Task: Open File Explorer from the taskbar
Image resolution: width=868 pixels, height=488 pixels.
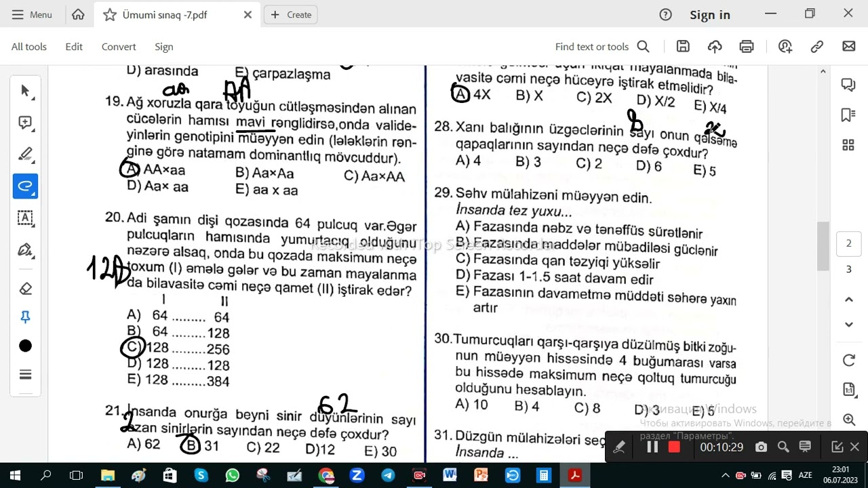Action: pyautogui.click(x=108, y=475)
